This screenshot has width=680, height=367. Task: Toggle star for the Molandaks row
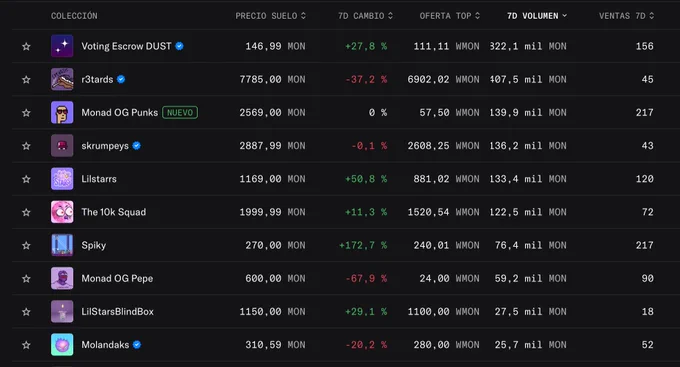(26, 345)
